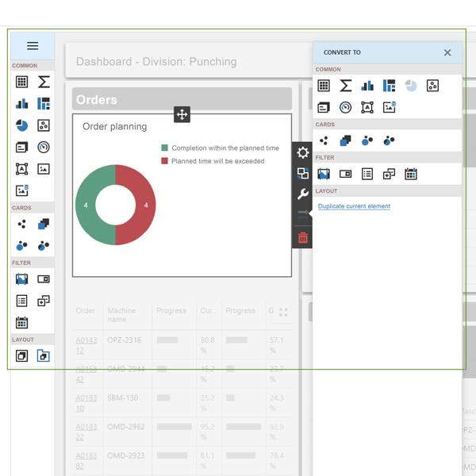
Task: Add a Bound Image item from the left toolbox
Action: pos(22,190)
